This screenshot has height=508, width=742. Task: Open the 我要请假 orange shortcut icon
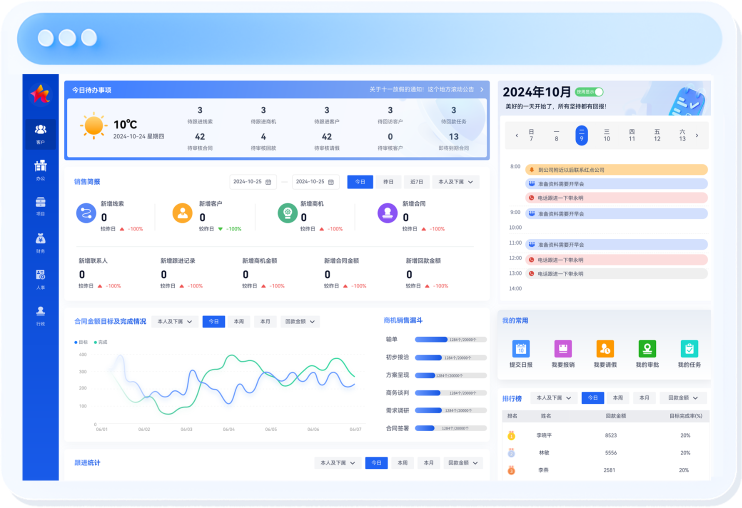click(605, 349)
